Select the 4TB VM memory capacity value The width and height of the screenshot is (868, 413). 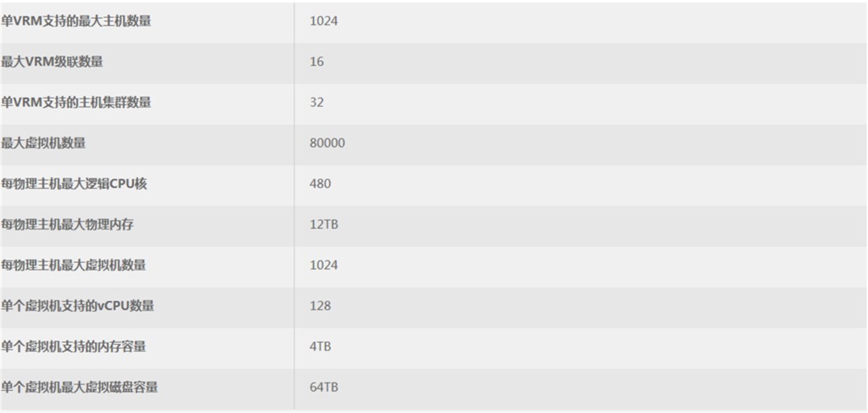click(320, 347)
